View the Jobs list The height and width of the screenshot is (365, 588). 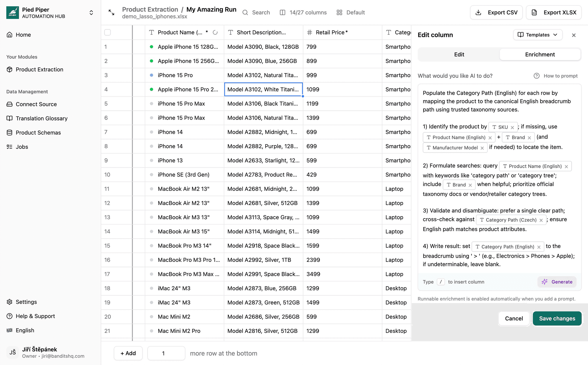(22, 147)
